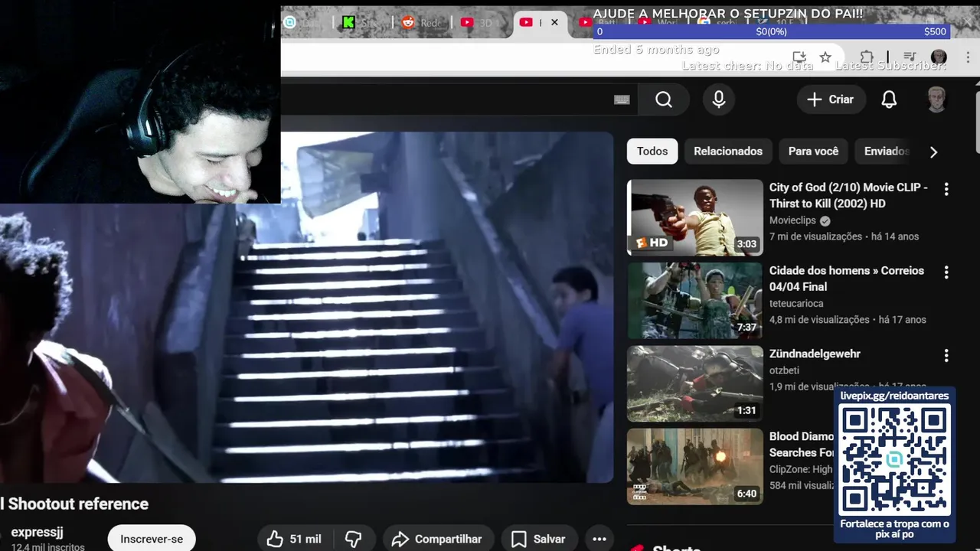Open the Movieclips channel name

[792, 220]
